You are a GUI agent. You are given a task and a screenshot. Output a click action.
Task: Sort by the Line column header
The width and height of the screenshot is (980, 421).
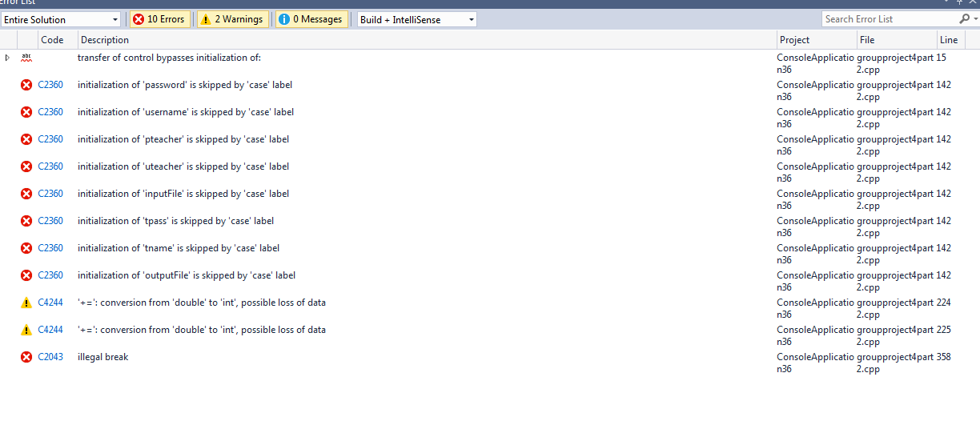948,40
